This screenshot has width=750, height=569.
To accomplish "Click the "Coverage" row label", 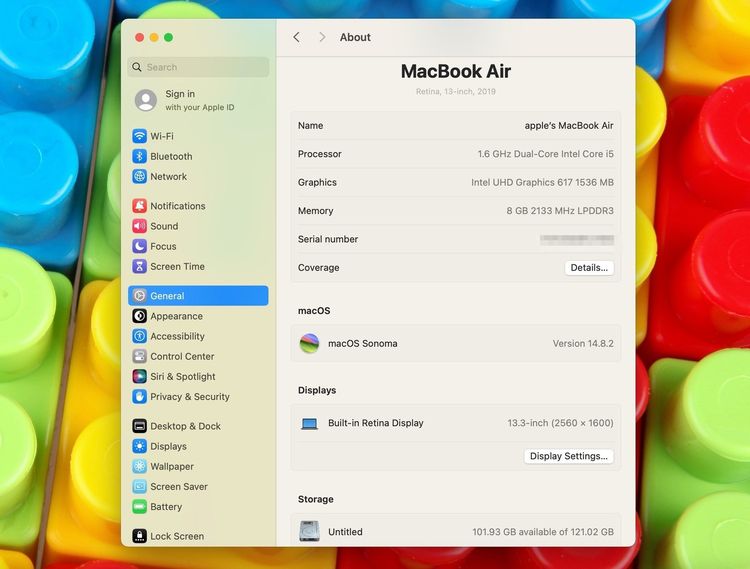I will tap(319, 268).
